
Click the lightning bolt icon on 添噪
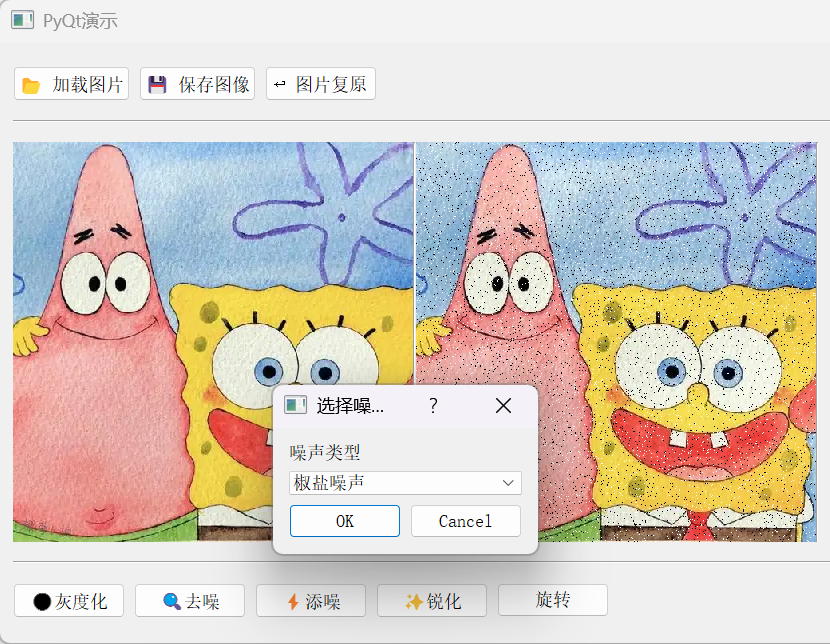(x=293, y=602)
